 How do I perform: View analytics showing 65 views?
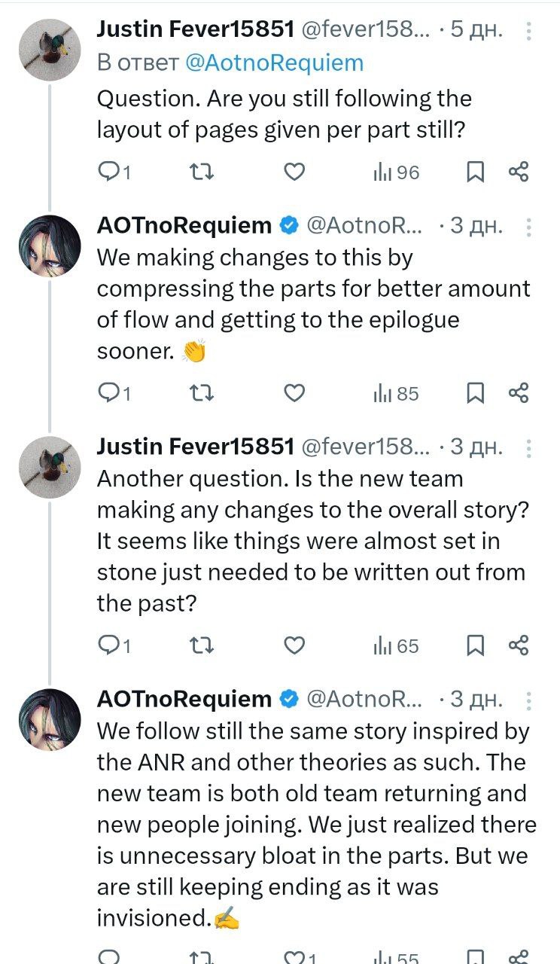coord(396,645)
